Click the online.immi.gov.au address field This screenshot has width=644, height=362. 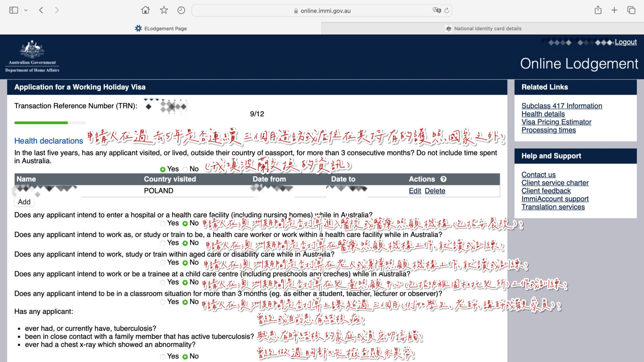coord(322,11)
